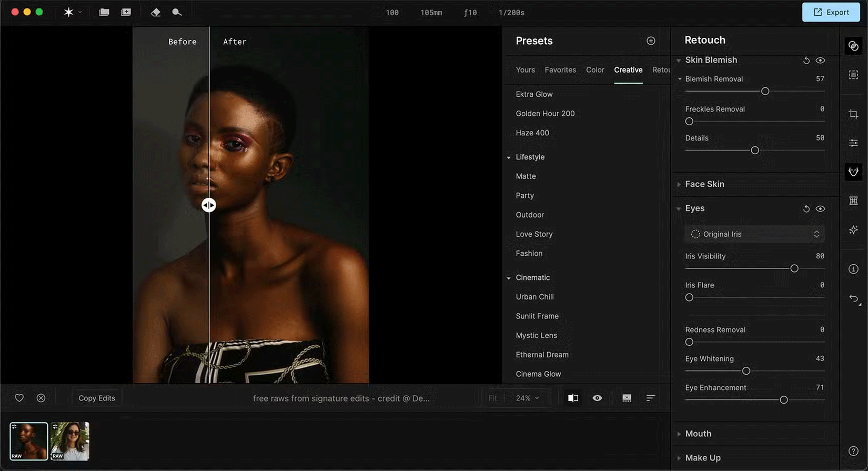Screen dimensions: 868x471
Task: Open the Adjustments sliders panel icon
Action: coord(853,143)
